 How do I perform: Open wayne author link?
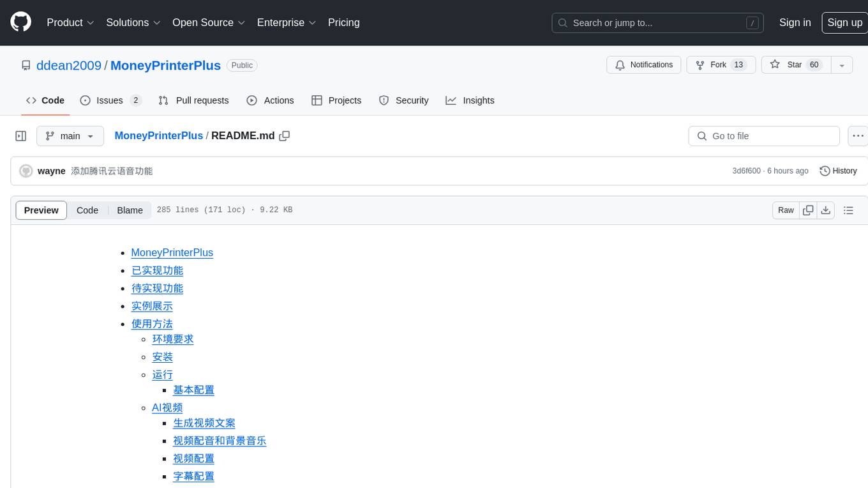[x=52, y=171]
